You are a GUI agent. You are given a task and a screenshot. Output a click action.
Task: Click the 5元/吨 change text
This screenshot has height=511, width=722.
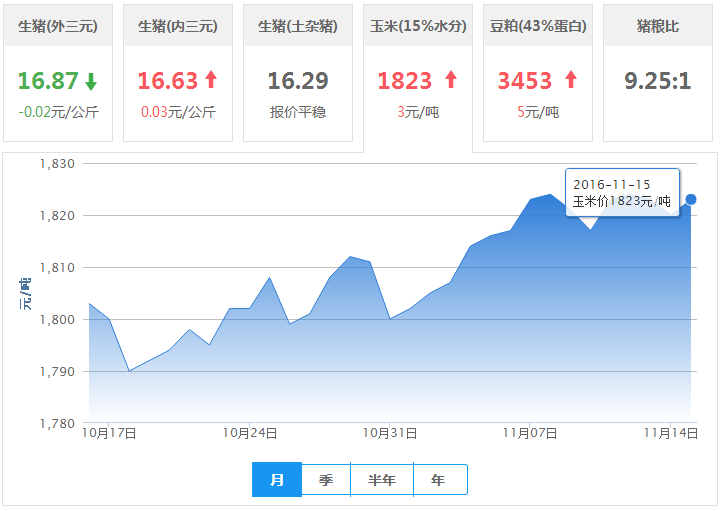pos(538,112)
